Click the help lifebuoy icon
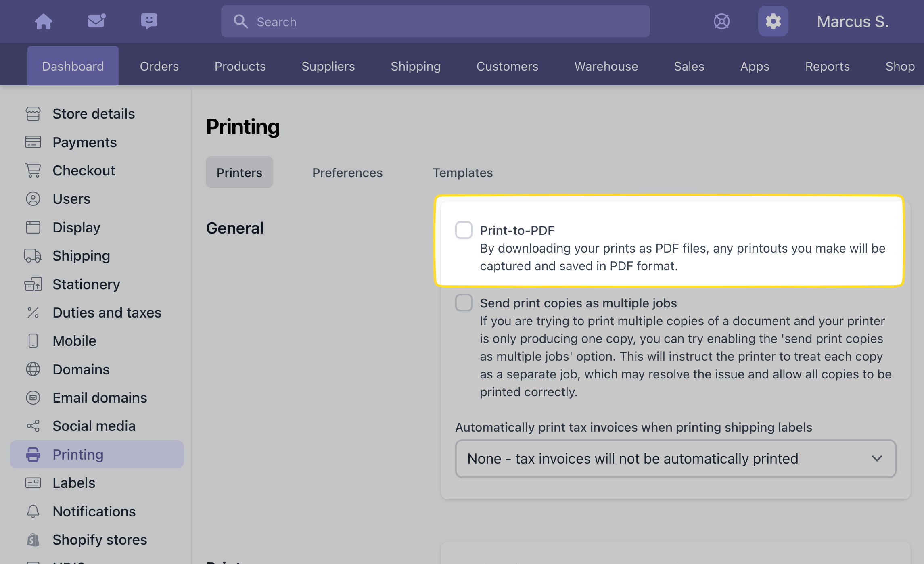Image resolution: width=924 pixels, height=564 pixels. tap(721, 21)
